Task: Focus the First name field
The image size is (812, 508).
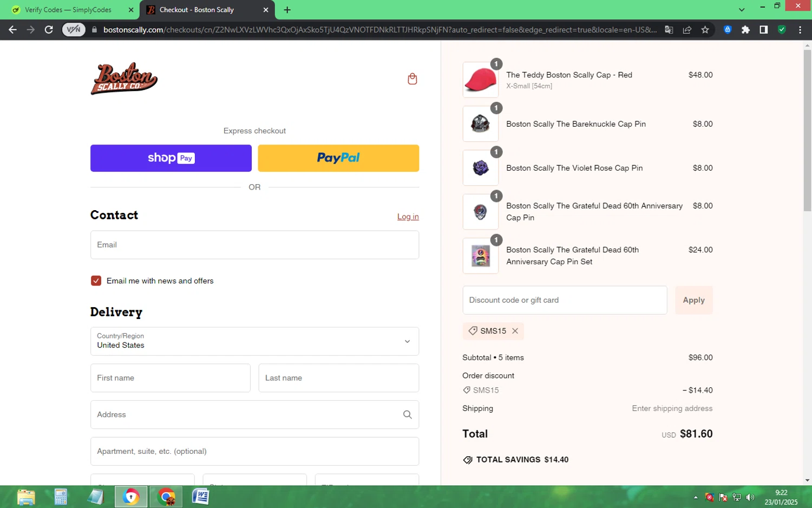Action: coord(171,378)
